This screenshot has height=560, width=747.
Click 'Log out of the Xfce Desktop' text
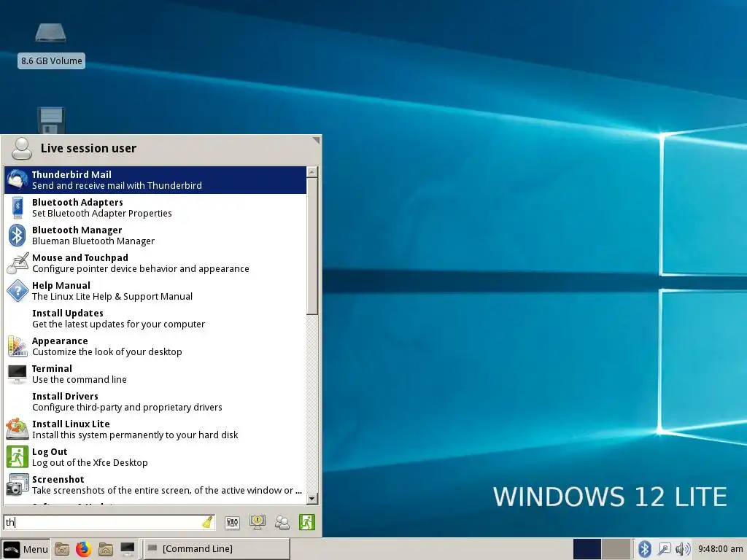(90, 463)
